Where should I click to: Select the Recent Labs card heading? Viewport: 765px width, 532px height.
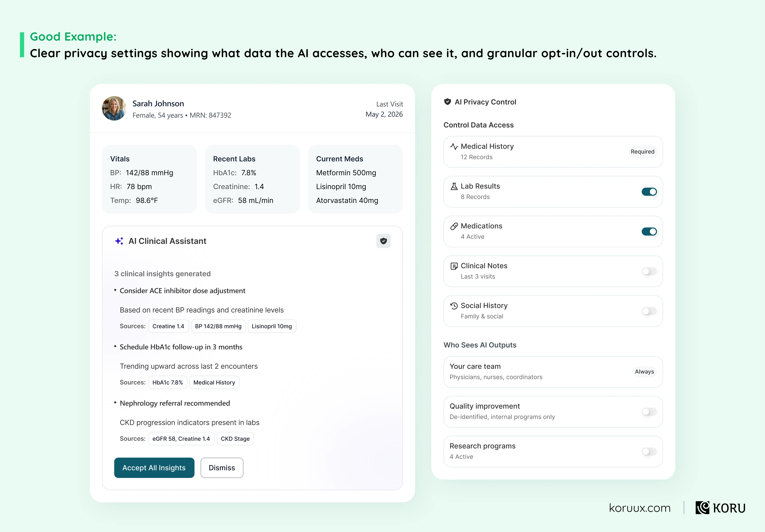(234, 159)
